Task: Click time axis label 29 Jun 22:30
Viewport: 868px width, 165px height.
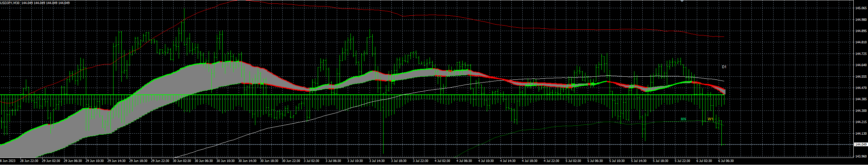Action: pos(160,161)
